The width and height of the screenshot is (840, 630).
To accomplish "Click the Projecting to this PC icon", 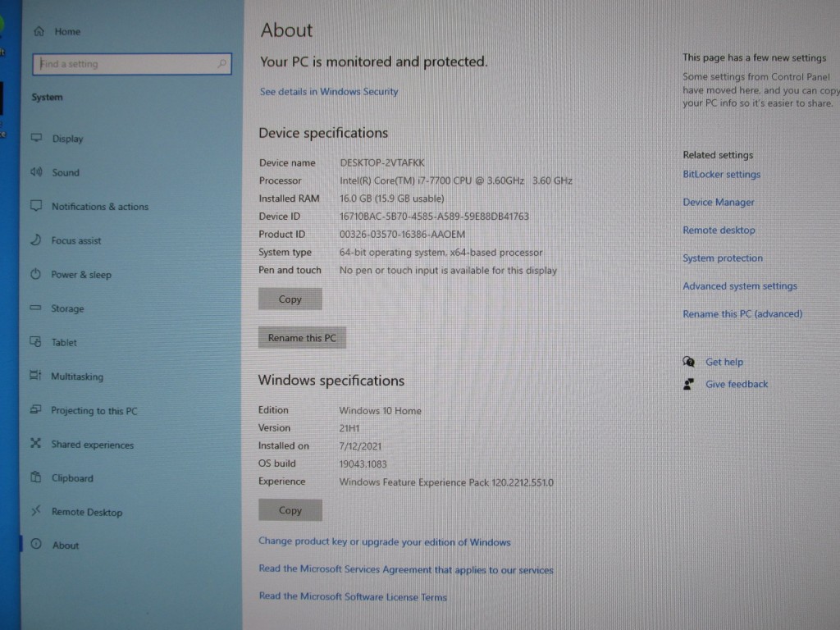I will 35,410.
